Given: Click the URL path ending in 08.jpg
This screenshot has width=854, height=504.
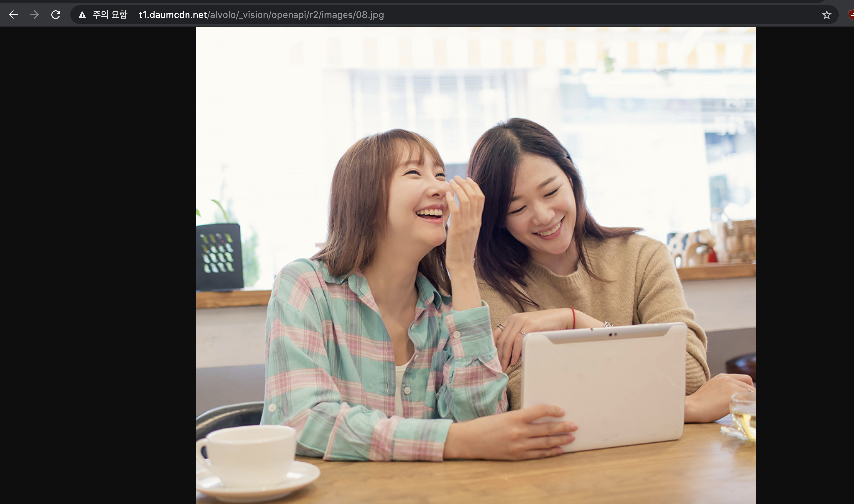Looking at the screenshot, I should tap(295, 15).
